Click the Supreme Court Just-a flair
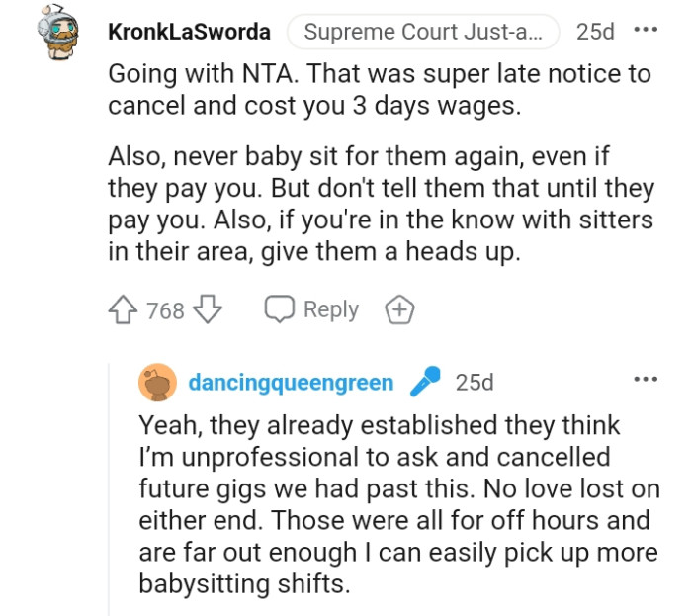692x616 pixels. [423, 32]
